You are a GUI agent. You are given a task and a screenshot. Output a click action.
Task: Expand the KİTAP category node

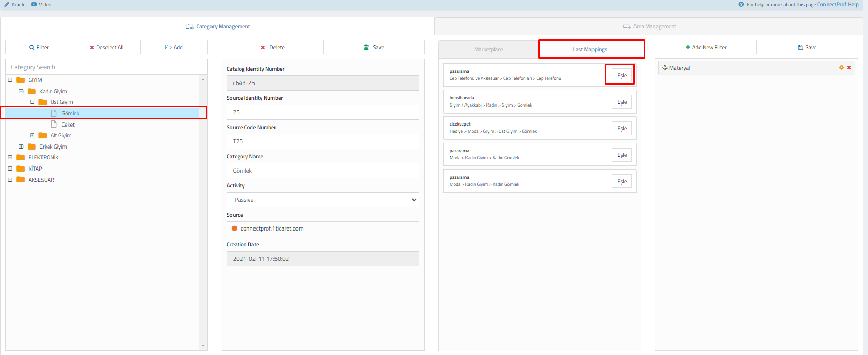click(10, 169)
